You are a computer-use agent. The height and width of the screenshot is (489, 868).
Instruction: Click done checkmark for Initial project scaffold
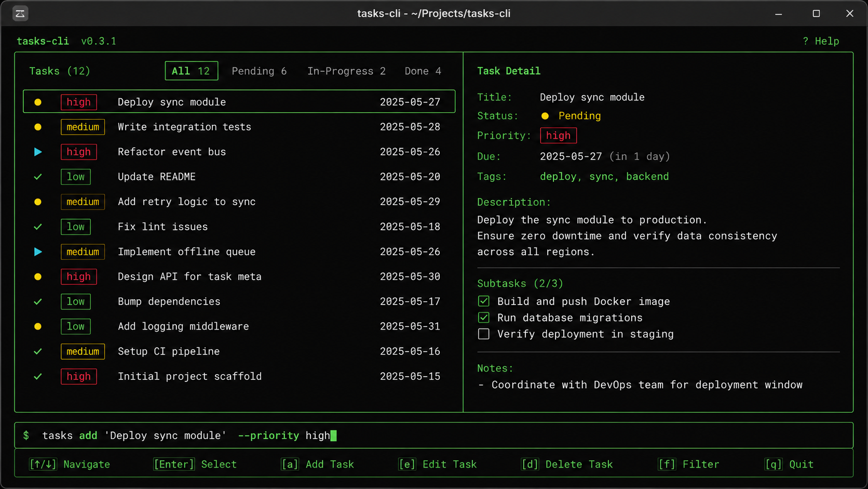coord(38,377)
